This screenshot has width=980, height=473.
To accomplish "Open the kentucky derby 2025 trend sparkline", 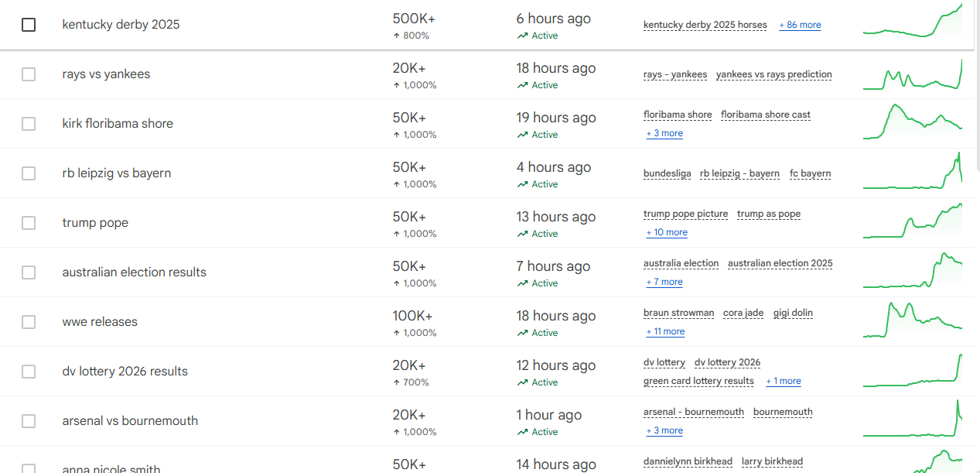I will [x=913, y=21].
